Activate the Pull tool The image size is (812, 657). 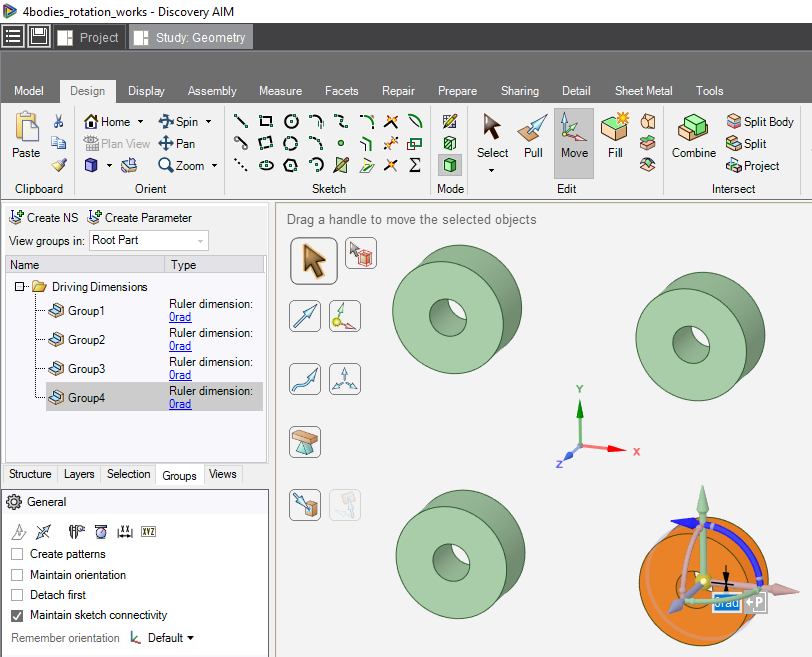[533, 136]
